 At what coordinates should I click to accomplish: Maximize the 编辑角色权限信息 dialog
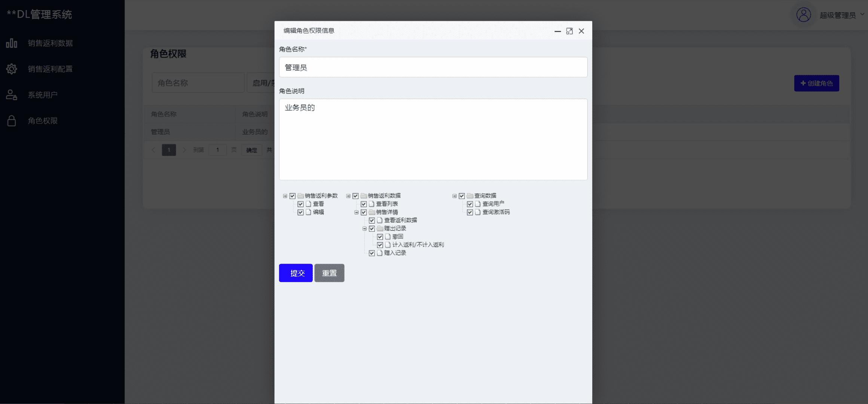[x=569, y=31]
